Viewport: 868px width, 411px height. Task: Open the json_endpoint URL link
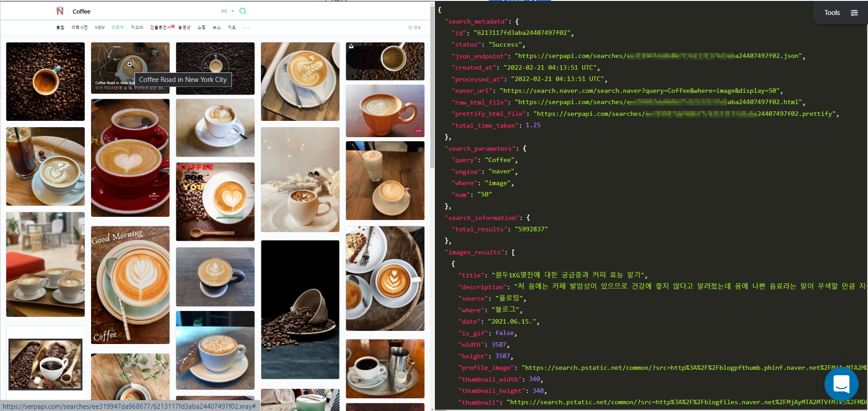pyautogui.click(x=659, y=56)
